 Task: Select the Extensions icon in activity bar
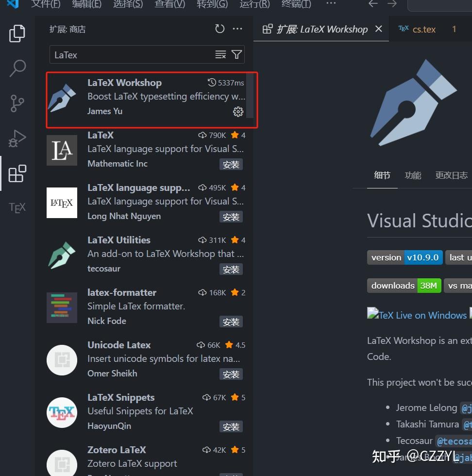pos(17,173)
